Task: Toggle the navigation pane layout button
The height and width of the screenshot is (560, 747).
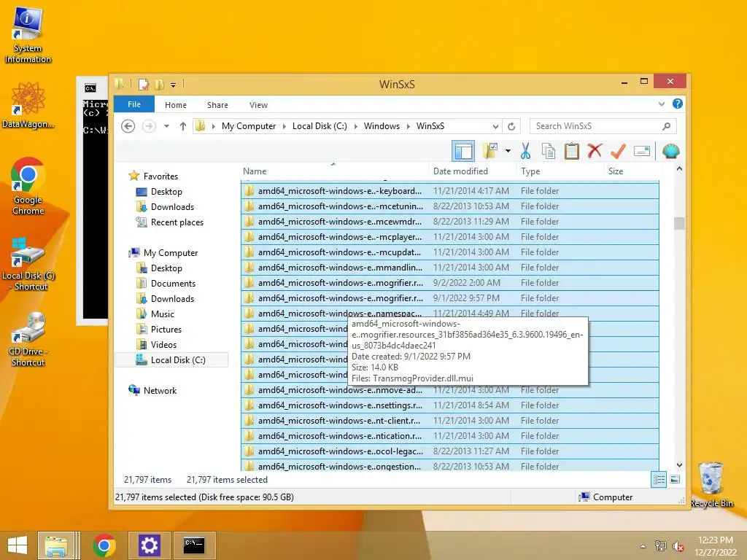Action: coord(463,152)
